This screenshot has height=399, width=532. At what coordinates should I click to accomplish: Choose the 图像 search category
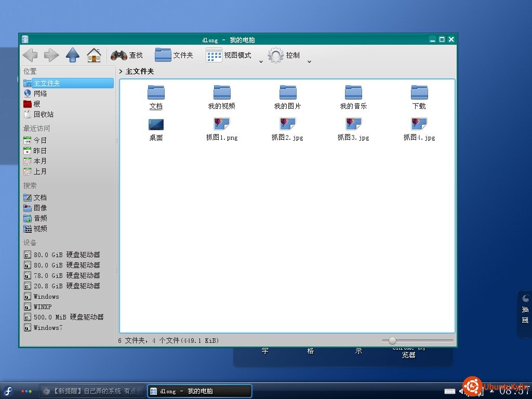(35, 208)
